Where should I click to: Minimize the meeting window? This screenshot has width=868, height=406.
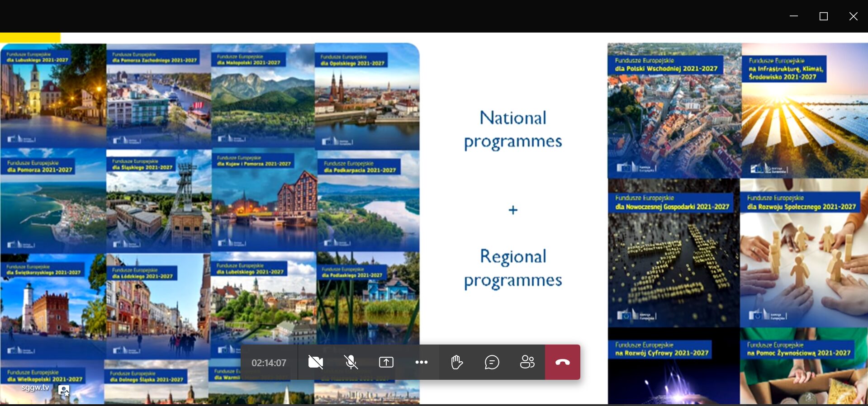793,16
